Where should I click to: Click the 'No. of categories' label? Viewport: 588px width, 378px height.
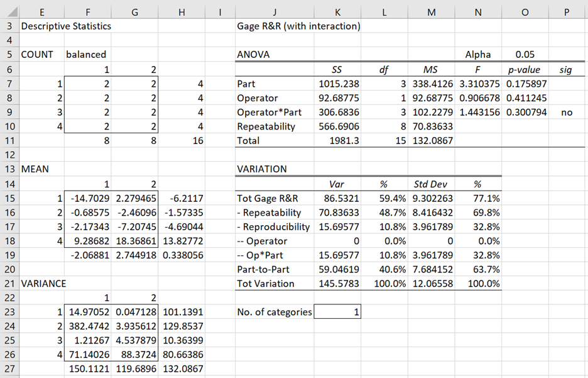(x=275, y=312)
